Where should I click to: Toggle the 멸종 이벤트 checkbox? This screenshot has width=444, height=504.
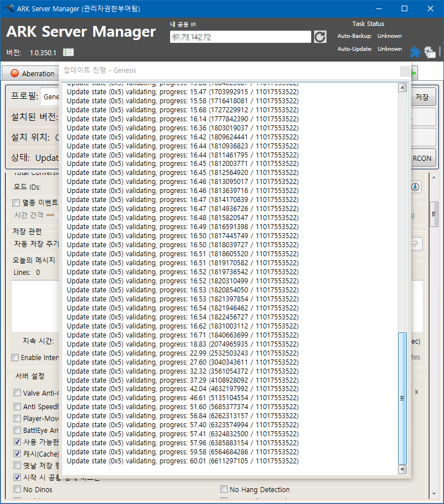16,203
